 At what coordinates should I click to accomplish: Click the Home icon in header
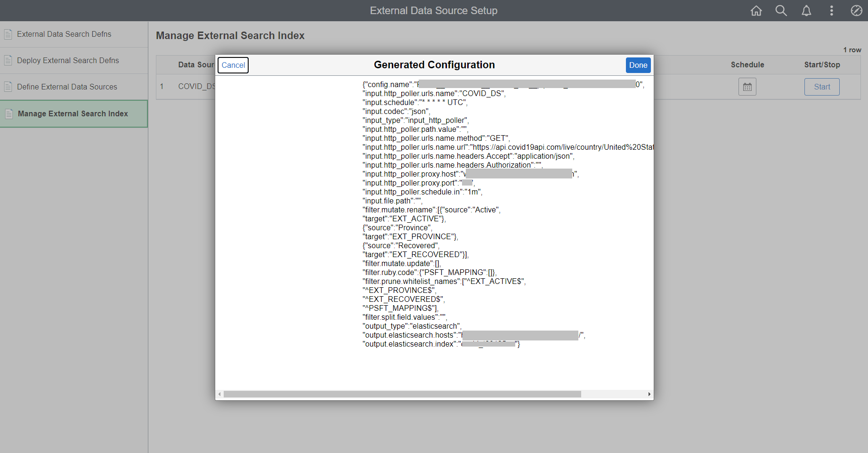tap(756, 11)
